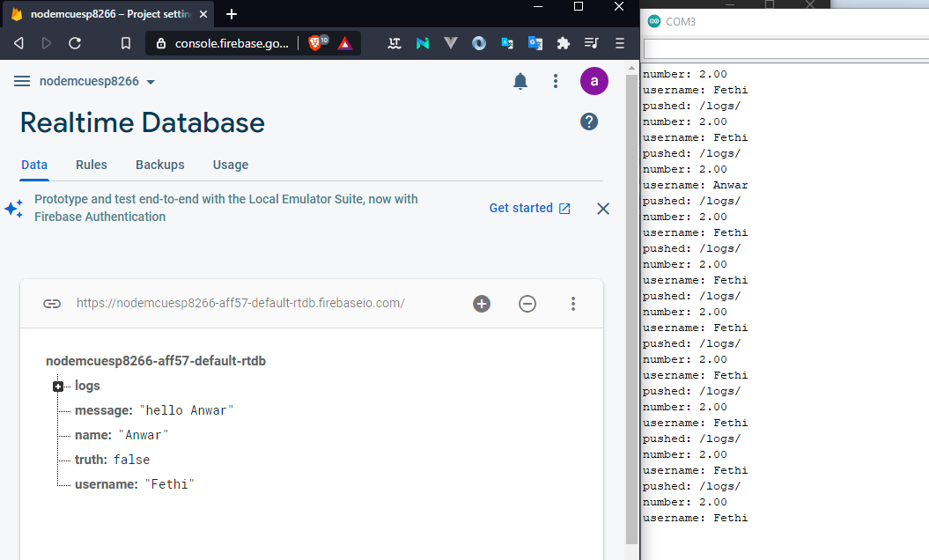Go forward in the browser
The image size is (929, 560).
tap(46, 43)
